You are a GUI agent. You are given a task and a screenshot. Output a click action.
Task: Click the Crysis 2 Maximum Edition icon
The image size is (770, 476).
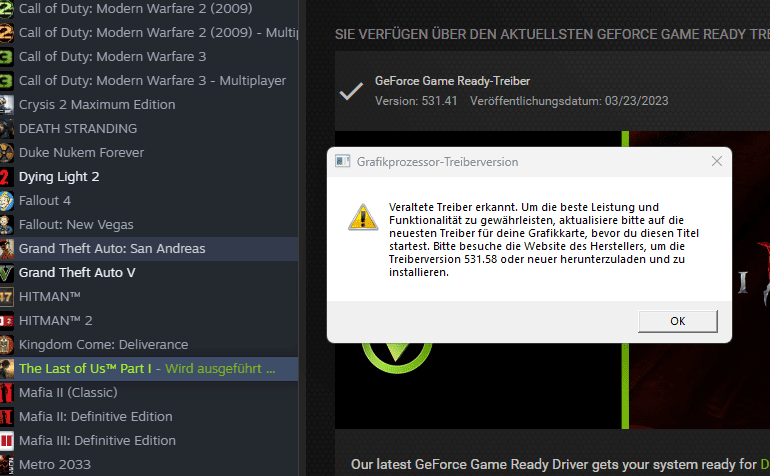pos(6,105)
